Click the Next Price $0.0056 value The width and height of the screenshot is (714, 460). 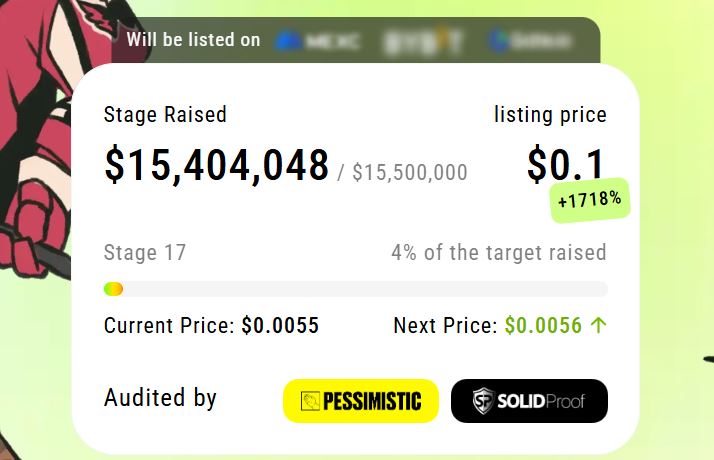(543, 325)
